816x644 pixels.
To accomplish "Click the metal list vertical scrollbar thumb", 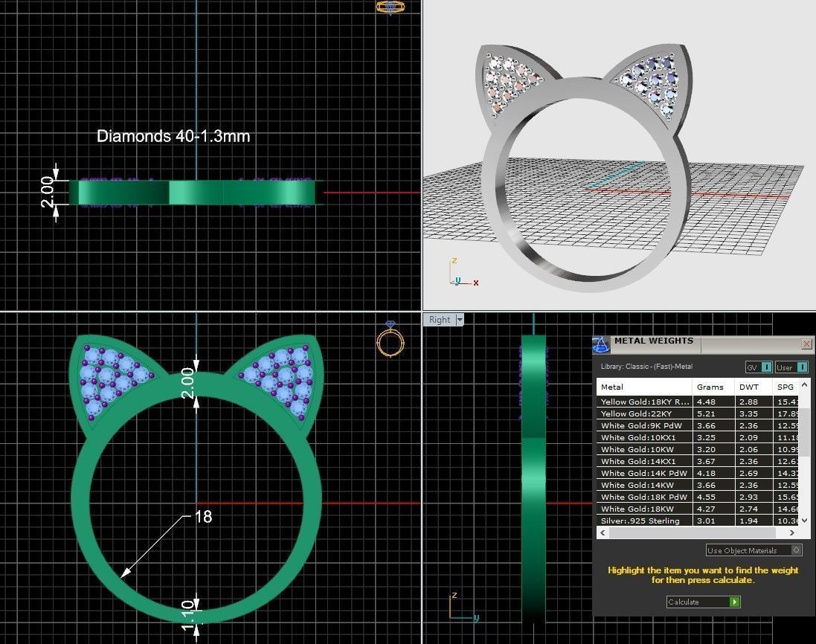I will [x=805, y=432].
